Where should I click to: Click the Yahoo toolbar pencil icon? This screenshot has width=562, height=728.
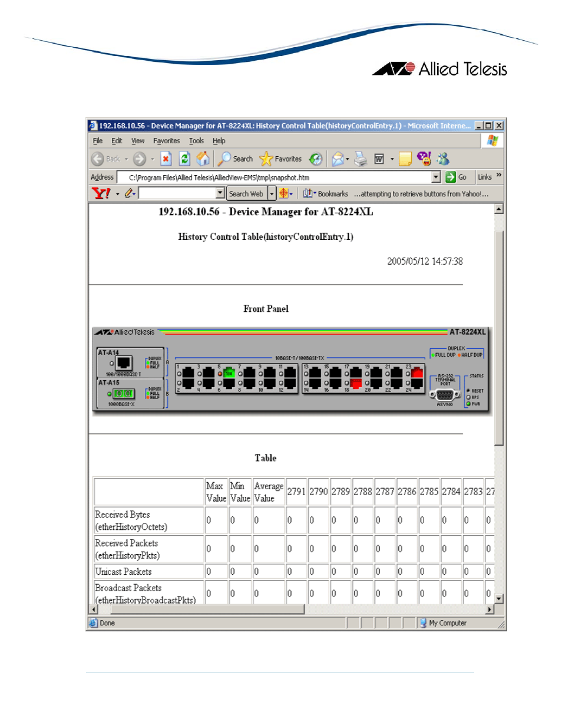(129, 193)
